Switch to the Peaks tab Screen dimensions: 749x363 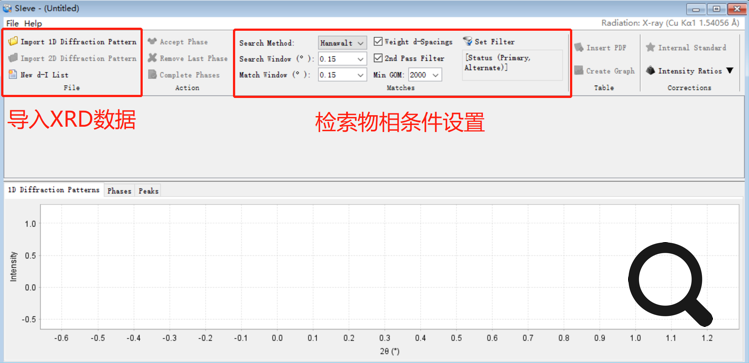[148, 191]
